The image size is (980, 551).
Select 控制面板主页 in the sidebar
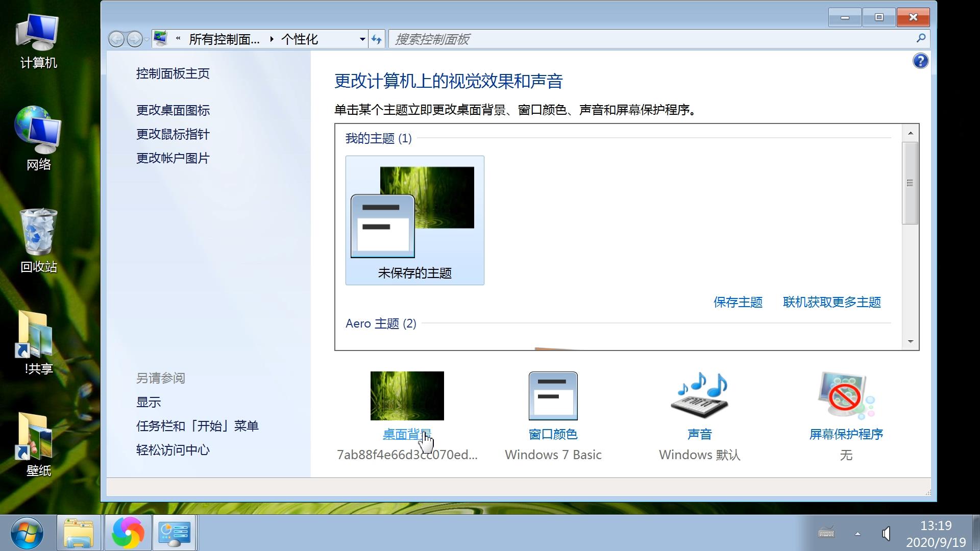pyautogui.click(x=173, y=73)
